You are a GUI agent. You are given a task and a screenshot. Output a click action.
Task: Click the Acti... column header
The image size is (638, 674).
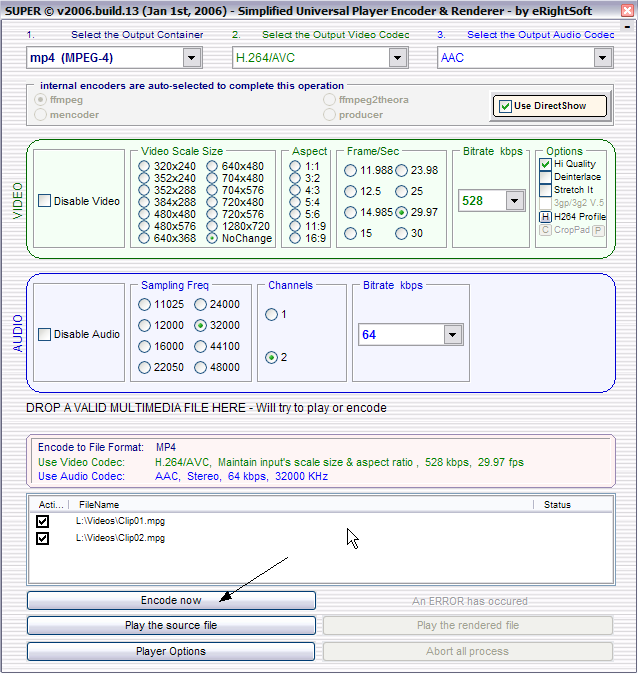[x=51, y=505]
